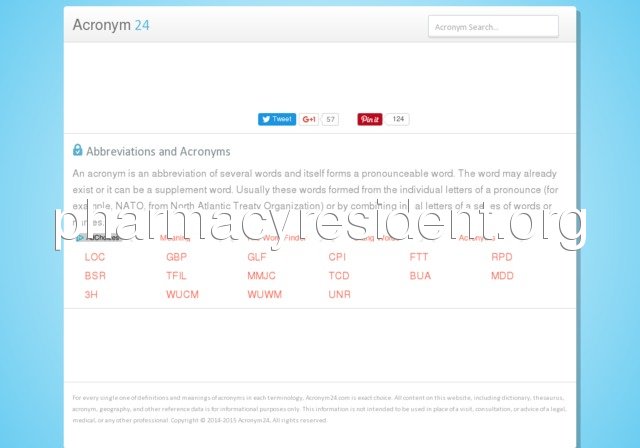Click the Copyright 2014-2015 Acronym24 footer text
Viewport: 640px width, 448px height.
tap(249, 420)
